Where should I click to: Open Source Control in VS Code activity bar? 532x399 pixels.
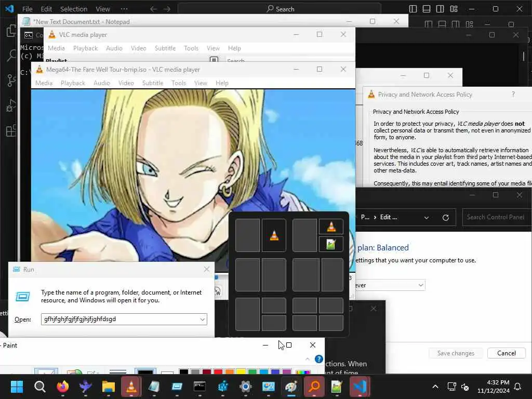(x=11, y=81)
